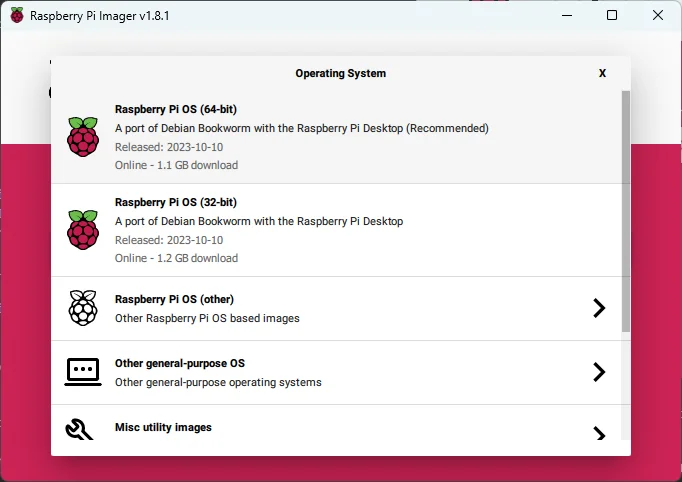This screenshot has width=682, height=482.
Task: Select the Misc utility images label
Action: point(163,427)
